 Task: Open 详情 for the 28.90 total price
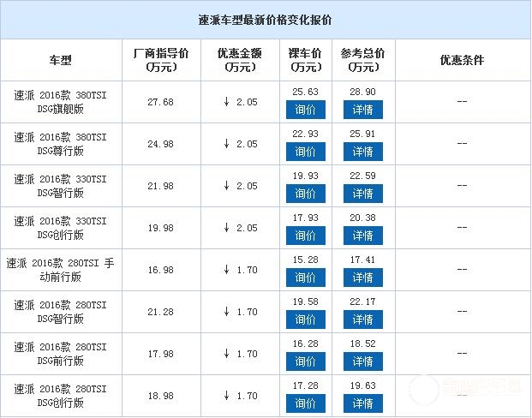pos(363,110)
